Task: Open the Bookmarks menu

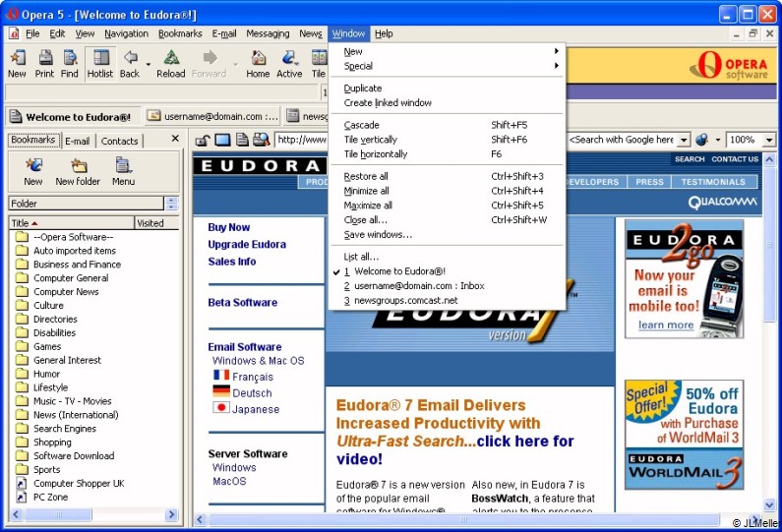Action: click(x=180, y=33)
